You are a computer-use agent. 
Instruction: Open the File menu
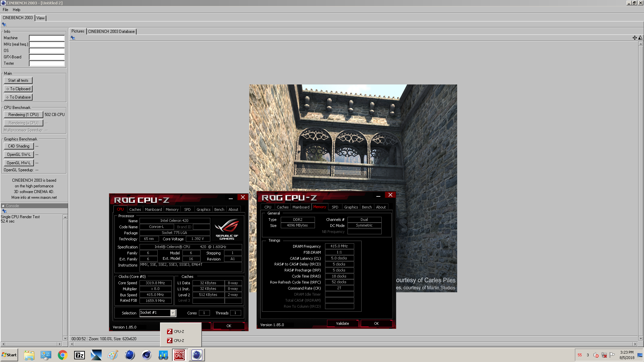[x=5, y=10]
